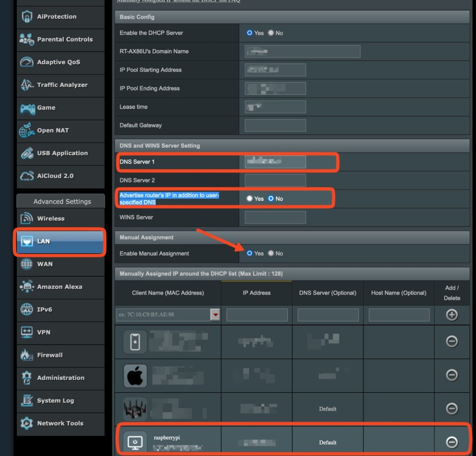Open the System Log page

click(x=55, y=401)
